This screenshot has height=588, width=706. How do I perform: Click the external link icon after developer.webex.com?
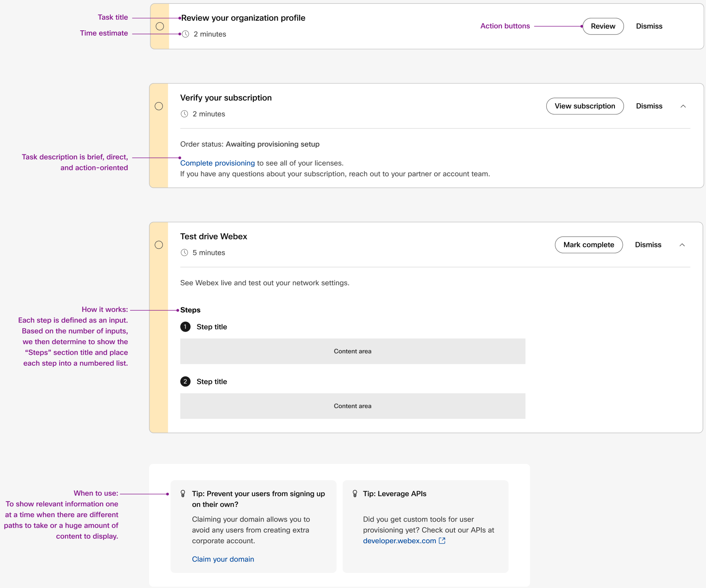(442, 541)
